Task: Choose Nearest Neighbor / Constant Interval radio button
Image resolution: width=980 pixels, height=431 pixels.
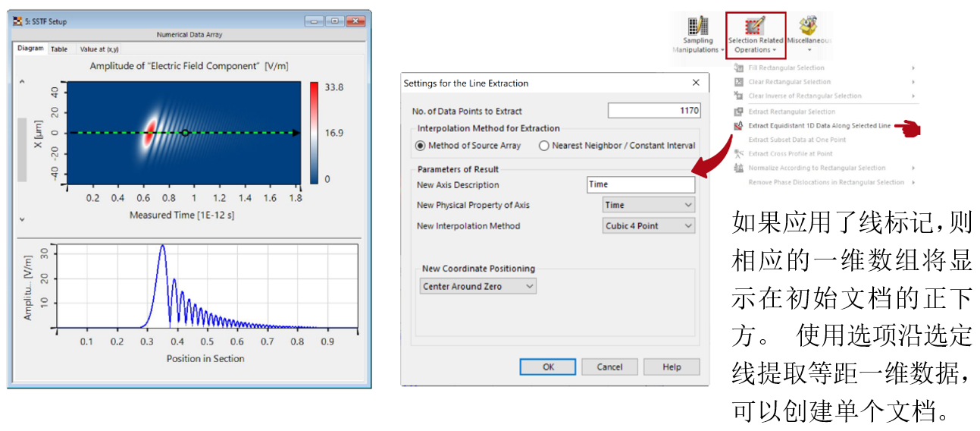Action: 543,146
